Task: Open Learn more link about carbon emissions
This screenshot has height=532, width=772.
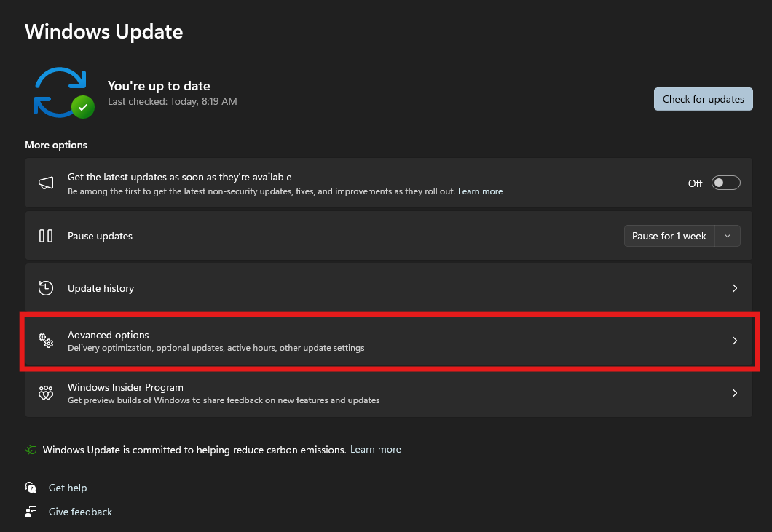Action: click(376, 449)
